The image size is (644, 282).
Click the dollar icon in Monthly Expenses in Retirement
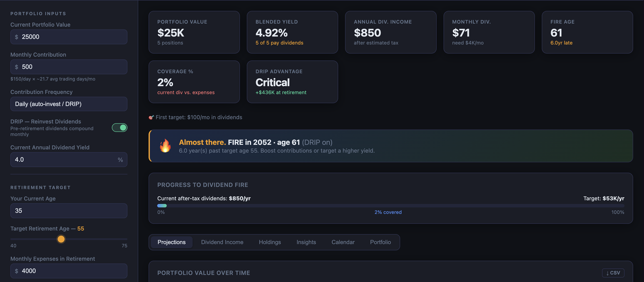pyautogui.click(x=16, y=271)
